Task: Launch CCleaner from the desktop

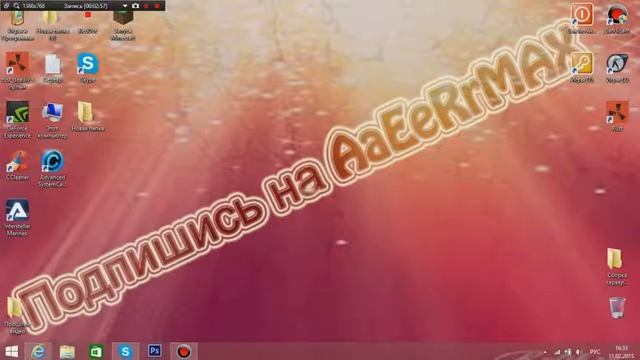Action: pos(17,166)
